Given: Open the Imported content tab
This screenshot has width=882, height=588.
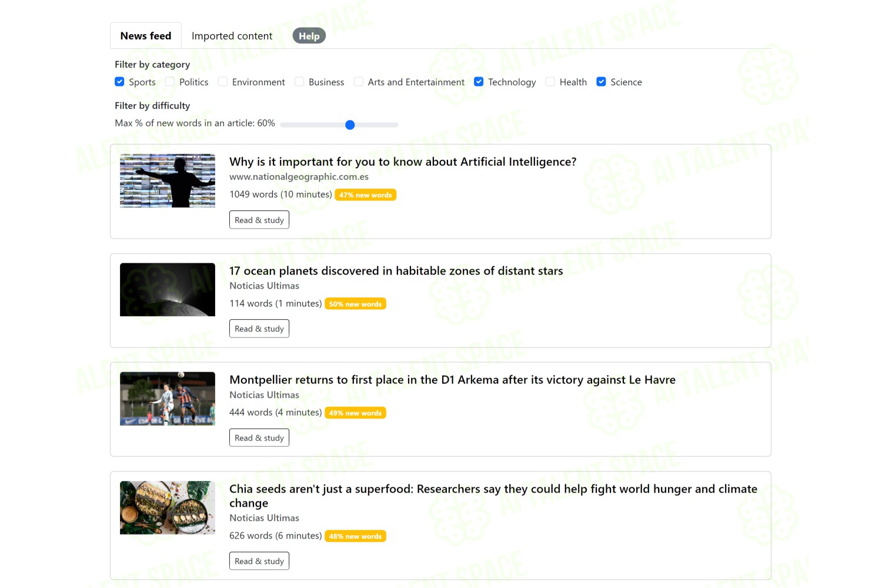Looking at the screenshot, I should coord(232,36).
